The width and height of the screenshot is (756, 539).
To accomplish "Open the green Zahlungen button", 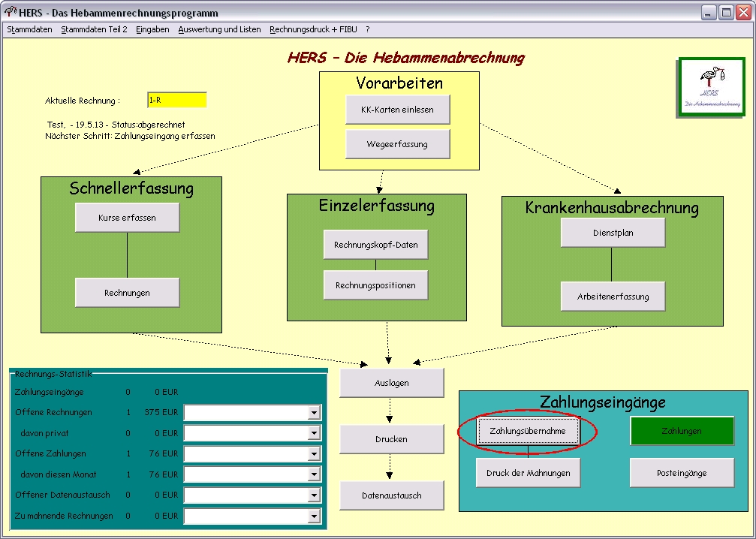I will 682,431.
